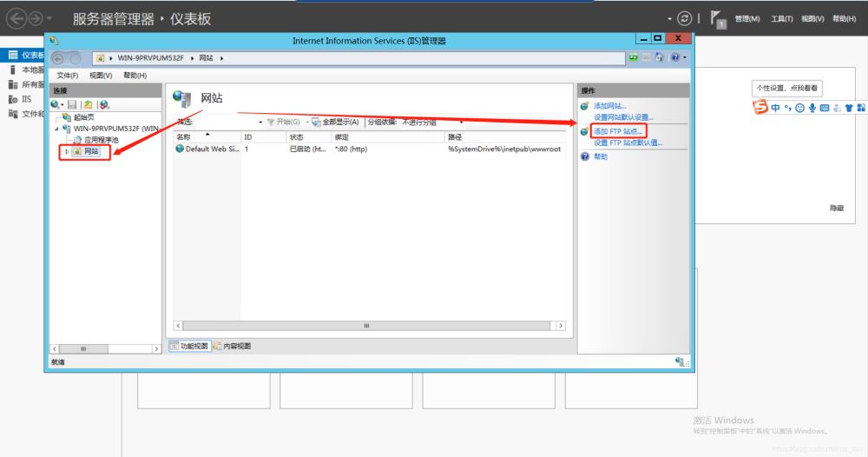Click the folder up icon in 连接 toolbar
Screen dimensions: 868x457
pos(88,104)
